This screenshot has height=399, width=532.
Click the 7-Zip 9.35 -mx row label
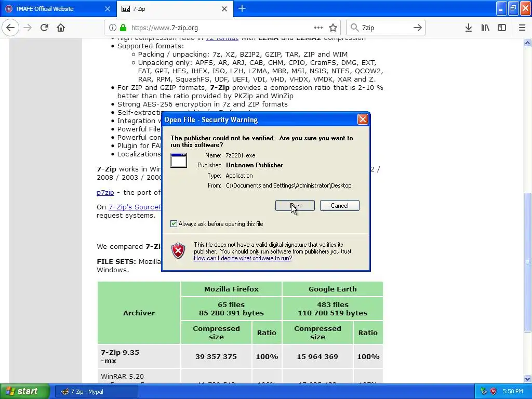(139, 356)
